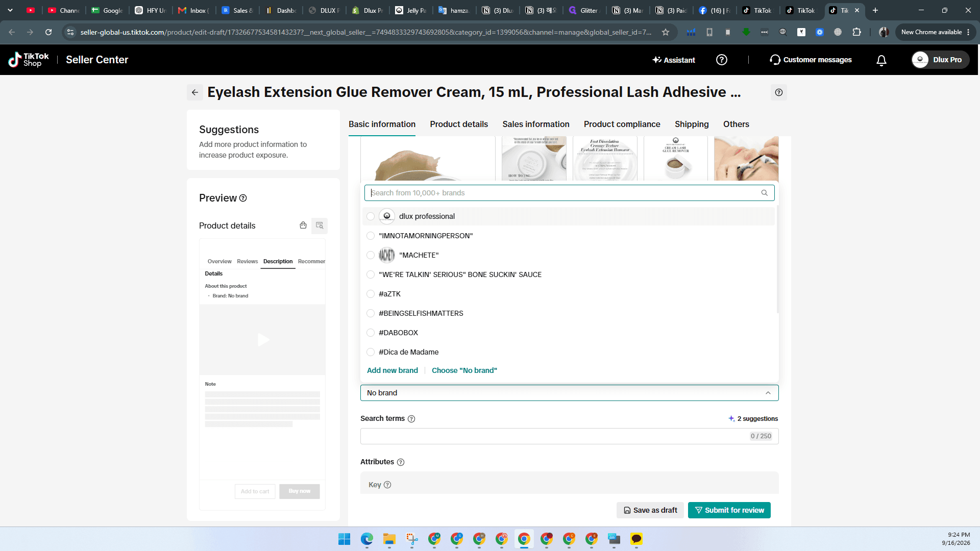
Task: Go to Shipping tab
Action: (692, 124)
